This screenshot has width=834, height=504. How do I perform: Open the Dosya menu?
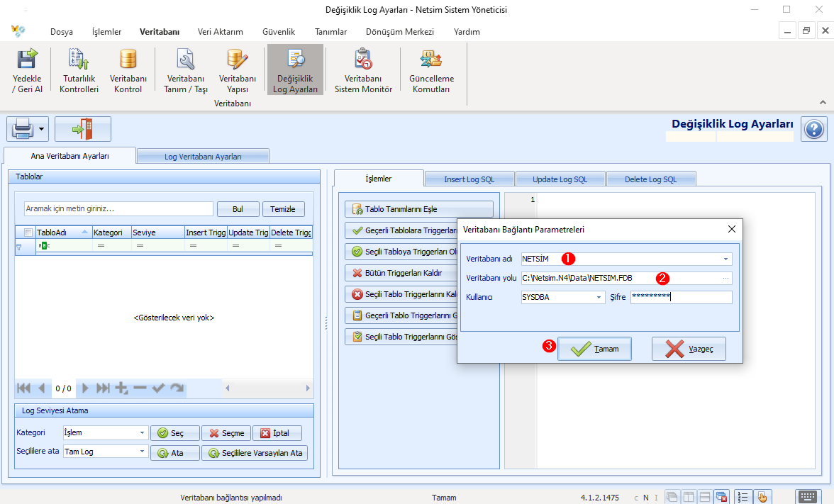(x=62, y=32)
